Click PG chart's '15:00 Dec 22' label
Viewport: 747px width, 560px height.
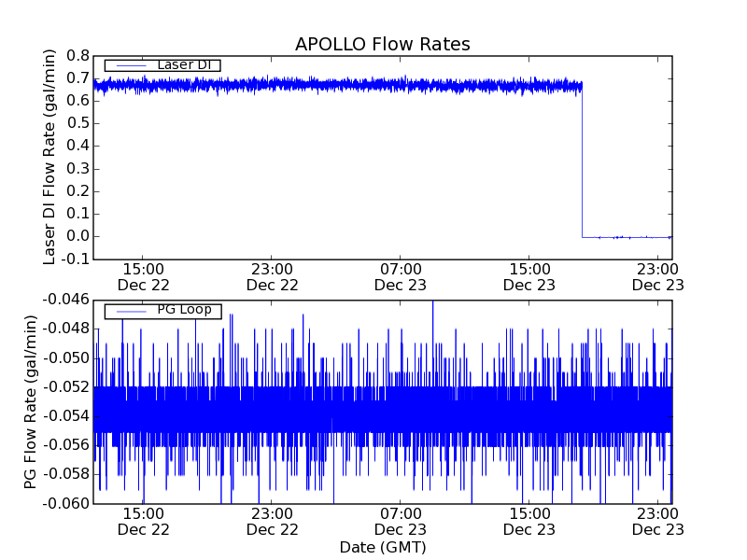click(144, 522)
